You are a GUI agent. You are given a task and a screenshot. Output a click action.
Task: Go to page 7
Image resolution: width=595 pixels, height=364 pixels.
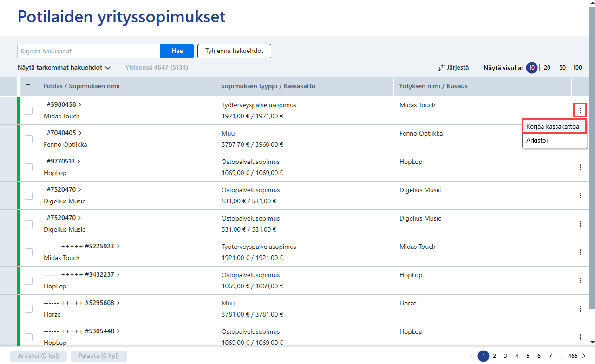coord(550,356)
